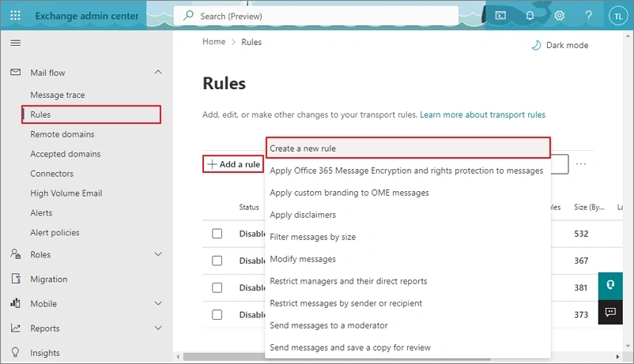Open Message trace page
634x364 pixels.
58,95
